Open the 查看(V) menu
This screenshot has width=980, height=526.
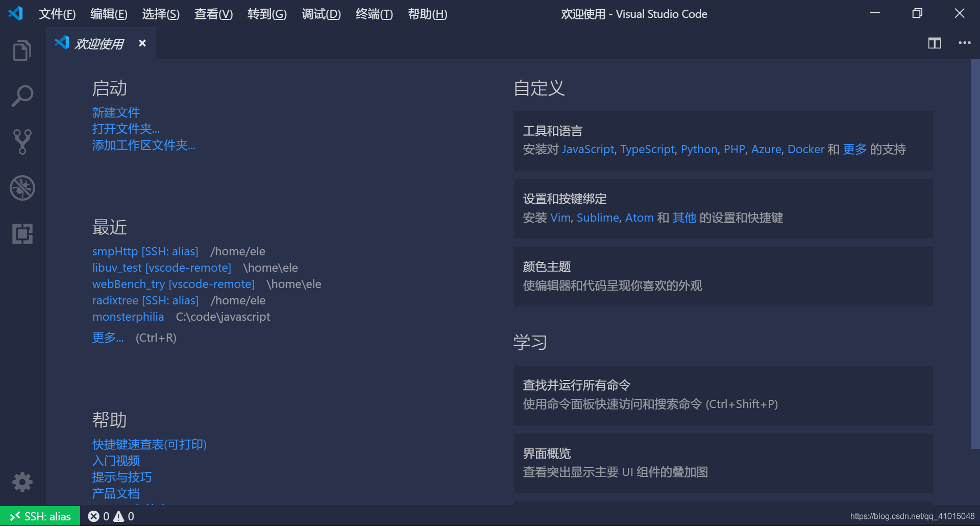[213, 14]
